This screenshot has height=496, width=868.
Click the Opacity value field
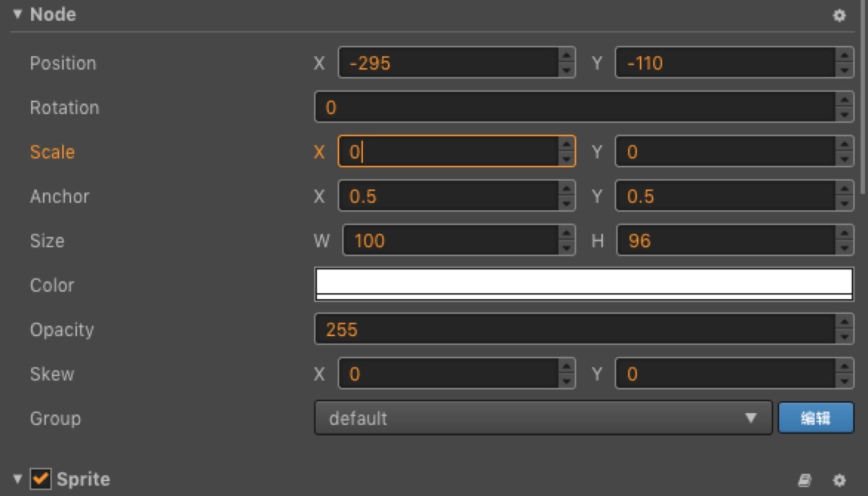[575, 329]
